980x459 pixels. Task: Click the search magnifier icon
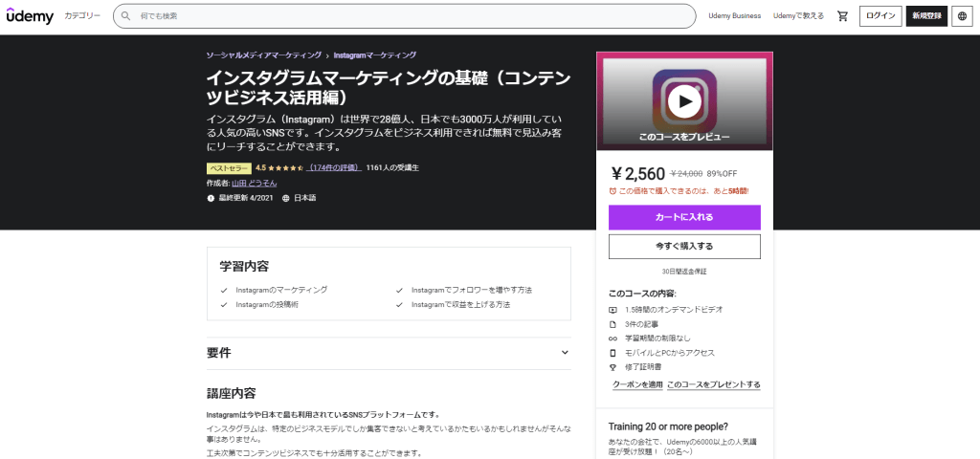pos(125,15)
